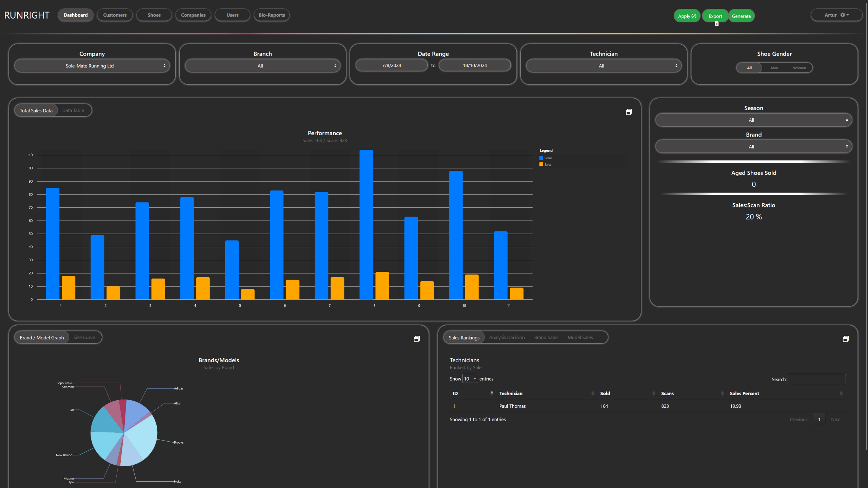Open the Shoes tab
This screenshot has height=488, width=868.
pyautogui.click(x=154, y=15)
